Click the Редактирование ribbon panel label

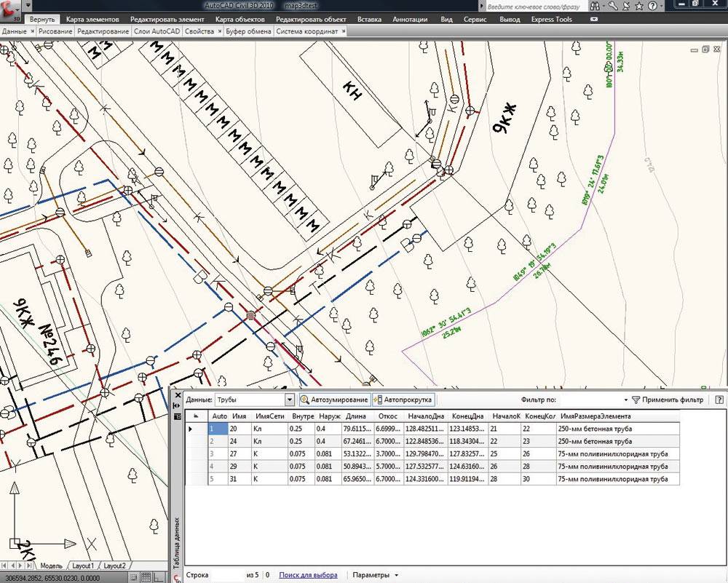point(103,31)
